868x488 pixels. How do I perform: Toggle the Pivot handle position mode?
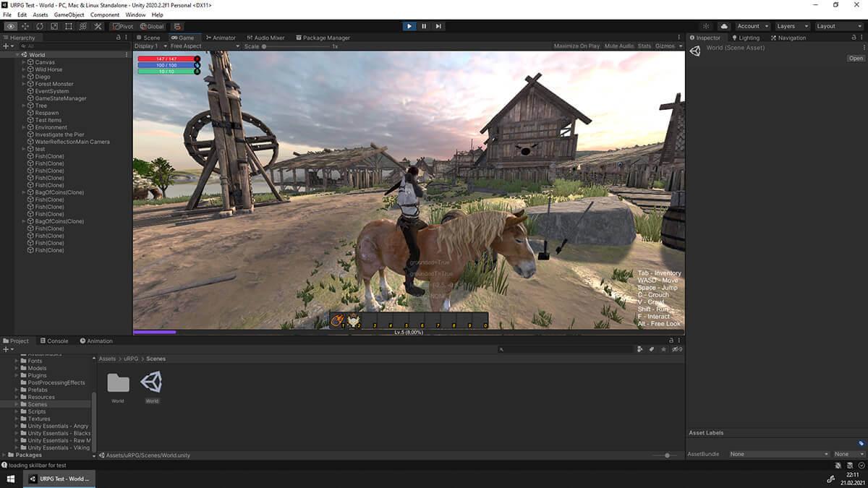(x=123, y=26)
